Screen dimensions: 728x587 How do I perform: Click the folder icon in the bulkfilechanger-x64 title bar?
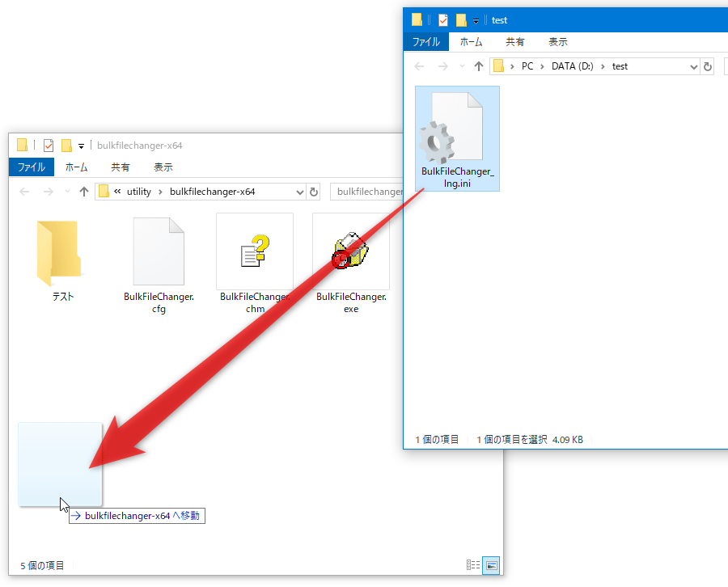(22, 145)
